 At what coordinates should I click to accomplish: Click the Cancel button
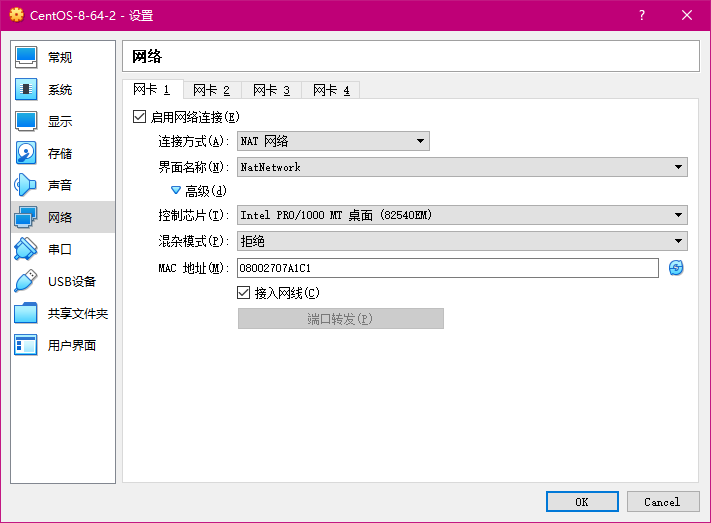coord(662,502)
